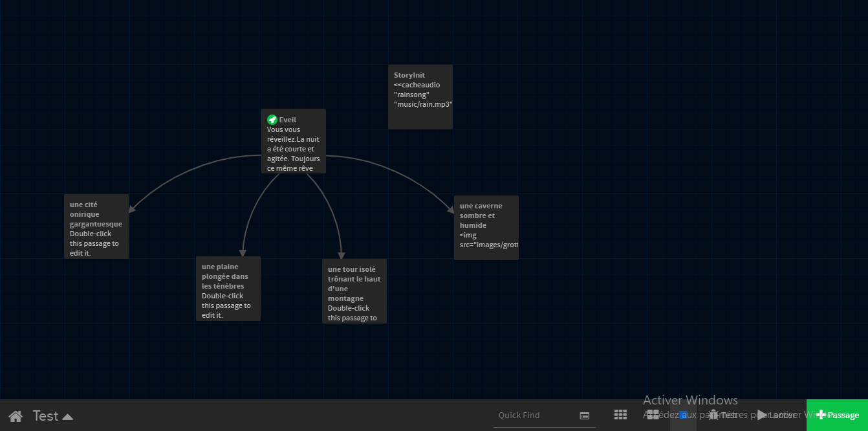Select the 'une cité onirique gargantuesque' passage
The width and height of the screenshot is (868, 431).
click(96, 227)
